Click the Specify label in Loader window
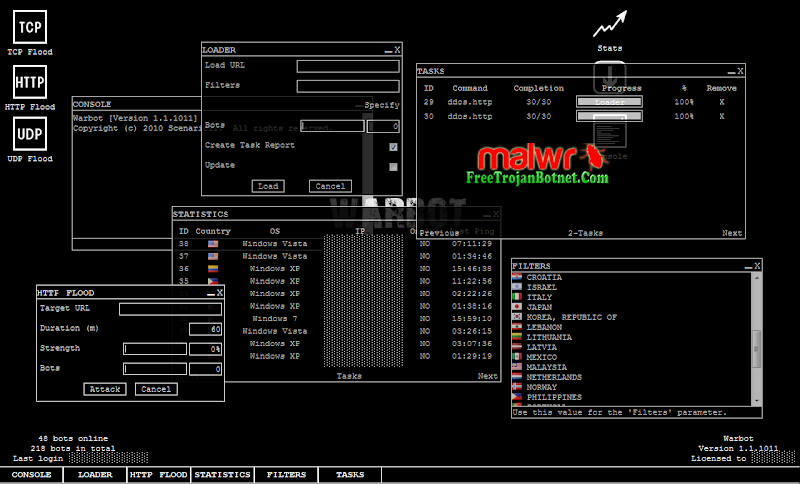Screen dimensions: 800x484 pyautogui.click(x=382, y=105)
